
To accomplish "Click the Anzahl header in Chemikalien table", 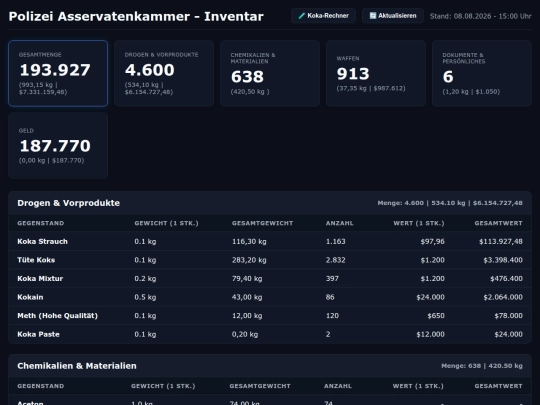I will pos(338,386).
